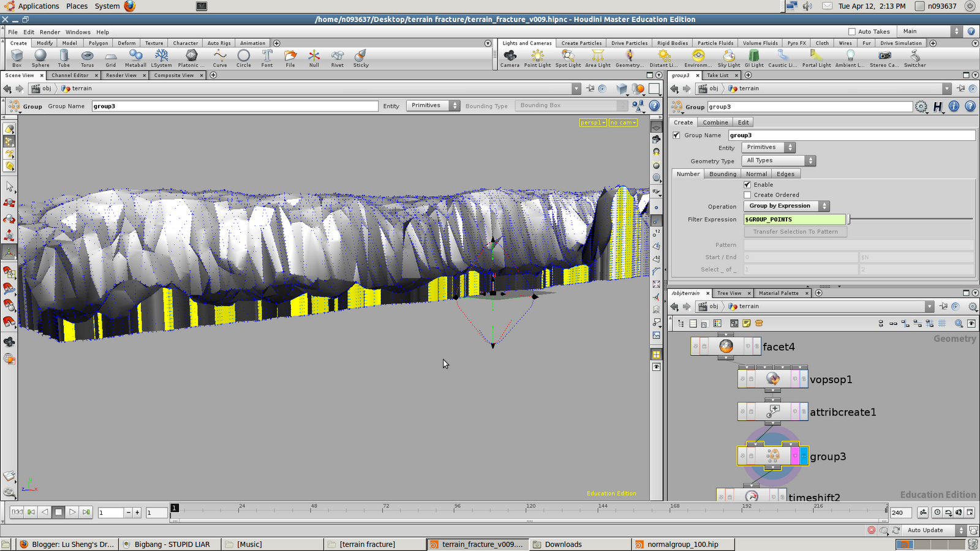The height and width of the screenshot is (551, 980).
Task: Open the File menu
Action: click(13, 32)
